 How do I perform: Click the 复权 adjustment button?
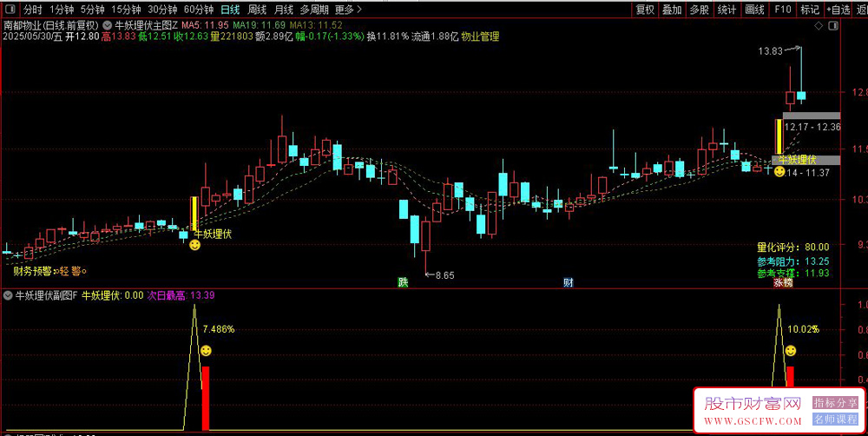[645, 10]
